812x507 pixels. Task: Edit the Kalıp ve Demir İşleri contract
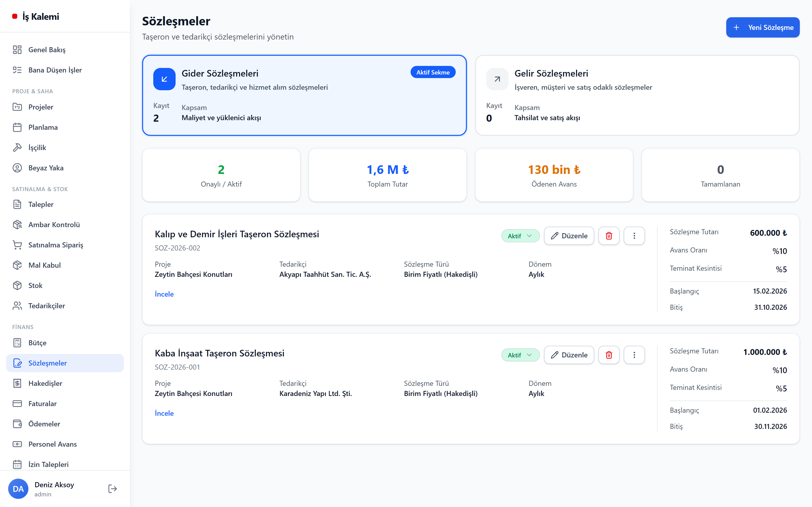(569, 236)
